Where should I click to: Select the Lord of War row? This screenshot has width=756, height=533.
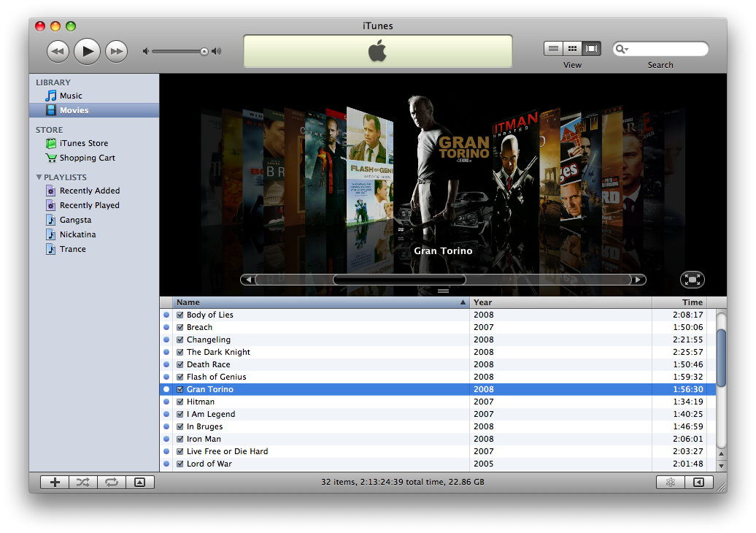438,464
